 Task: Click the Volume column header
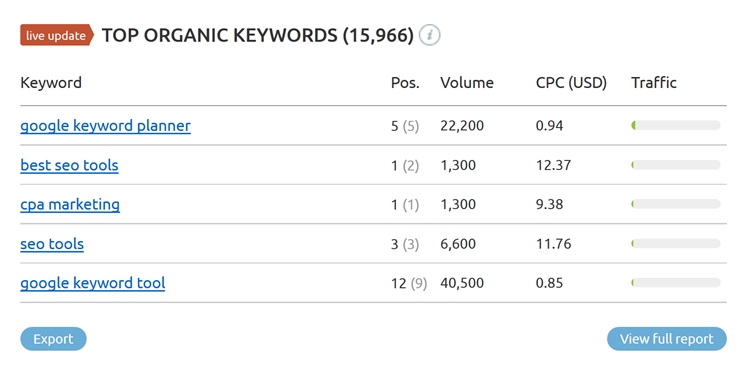pos(467,83)
